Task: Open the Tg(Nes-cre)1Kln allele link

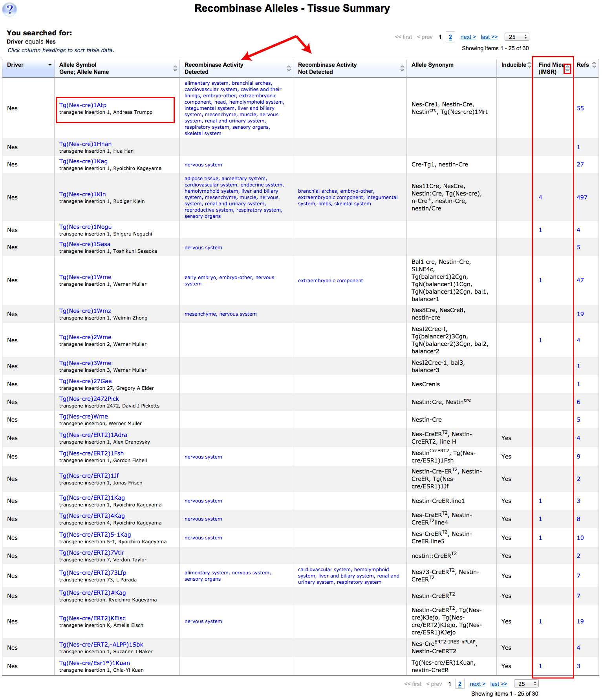Action: click(x=82, y=194)
